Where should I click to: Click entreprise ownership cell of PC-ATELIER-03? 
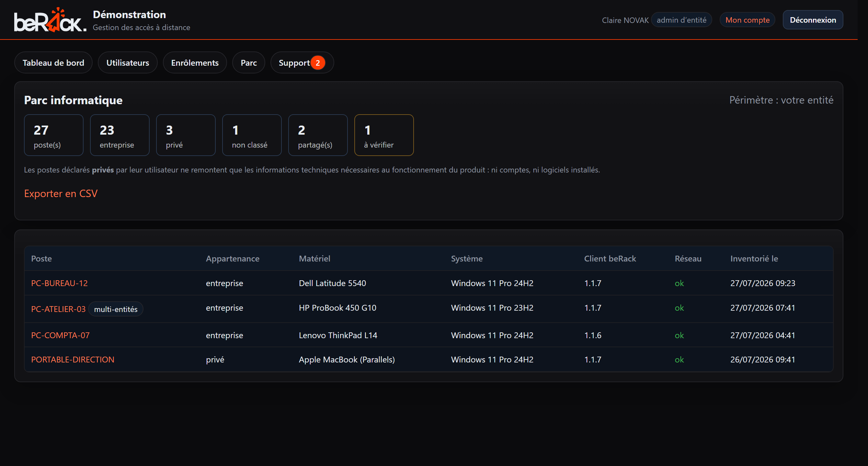[x=224, y=308]
